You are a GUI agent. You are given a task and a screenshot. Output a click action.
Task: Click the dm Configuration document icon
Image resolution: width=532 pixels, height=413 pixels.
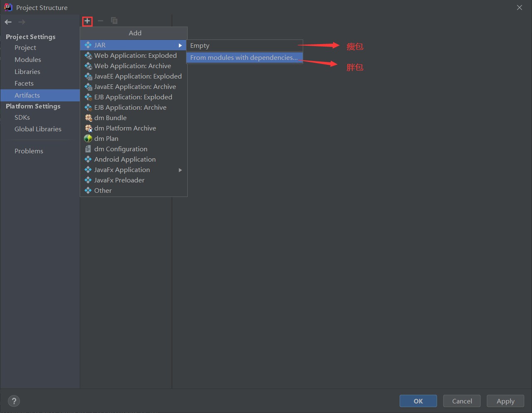pos(88,149)
